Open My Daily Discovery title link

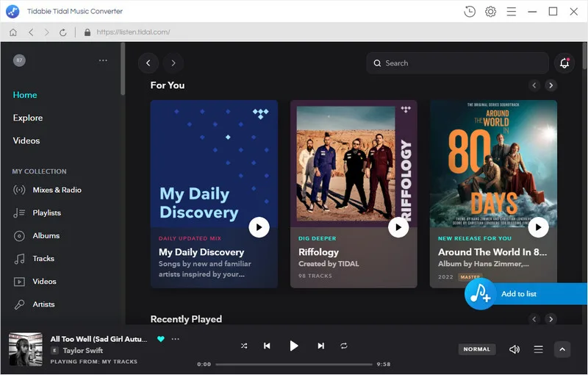click(x=201, y=252)
